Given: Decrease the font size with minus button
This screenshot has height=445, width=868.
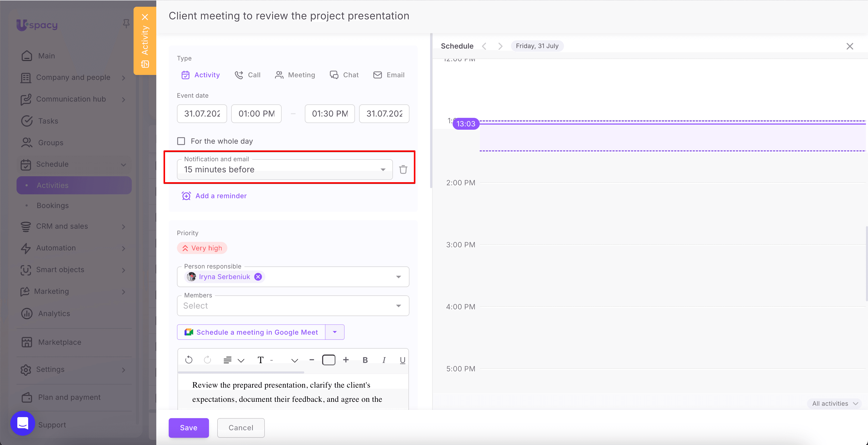Looking at the screenshot, I should pos(312,360).
